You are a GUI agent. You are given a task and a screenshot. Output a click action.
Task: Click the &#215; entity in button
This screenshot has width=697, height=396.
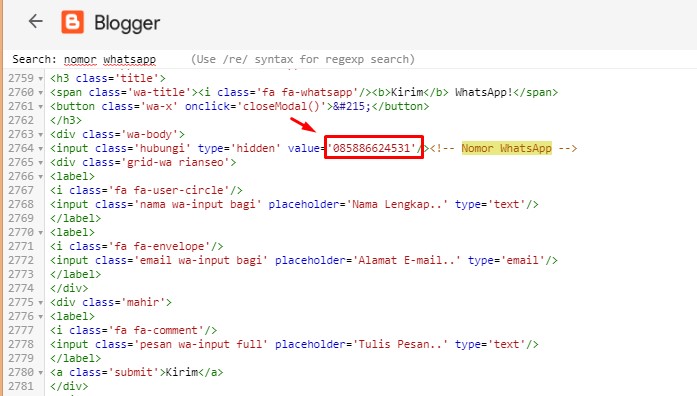pos(352,106)
